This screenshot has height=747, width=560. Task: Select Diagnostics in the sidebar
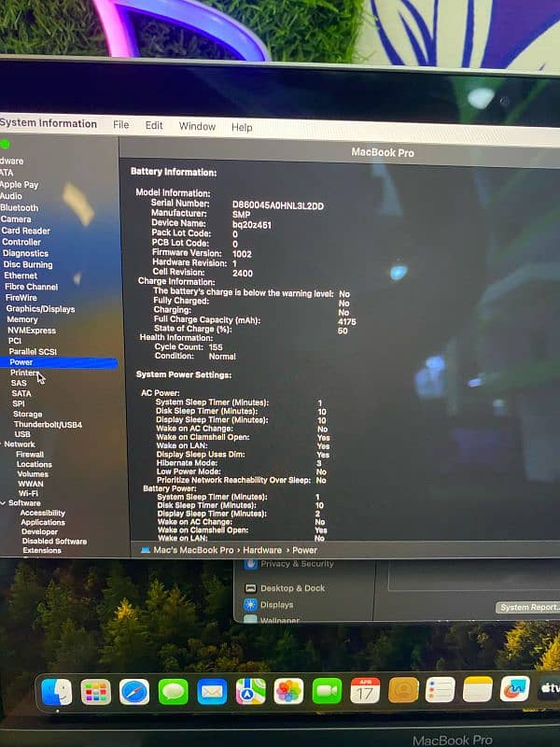26,253
